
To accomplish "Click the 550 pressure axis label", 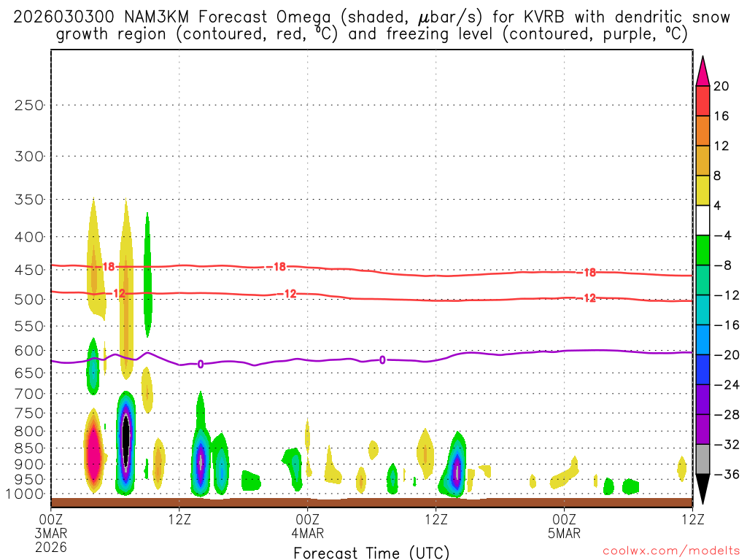I will coord(29,326).
